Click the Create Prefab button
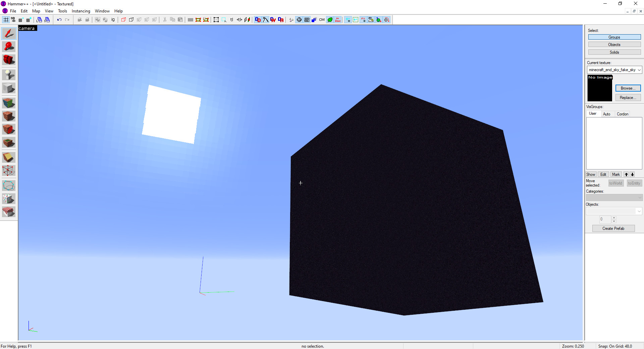 coord(613,228)
